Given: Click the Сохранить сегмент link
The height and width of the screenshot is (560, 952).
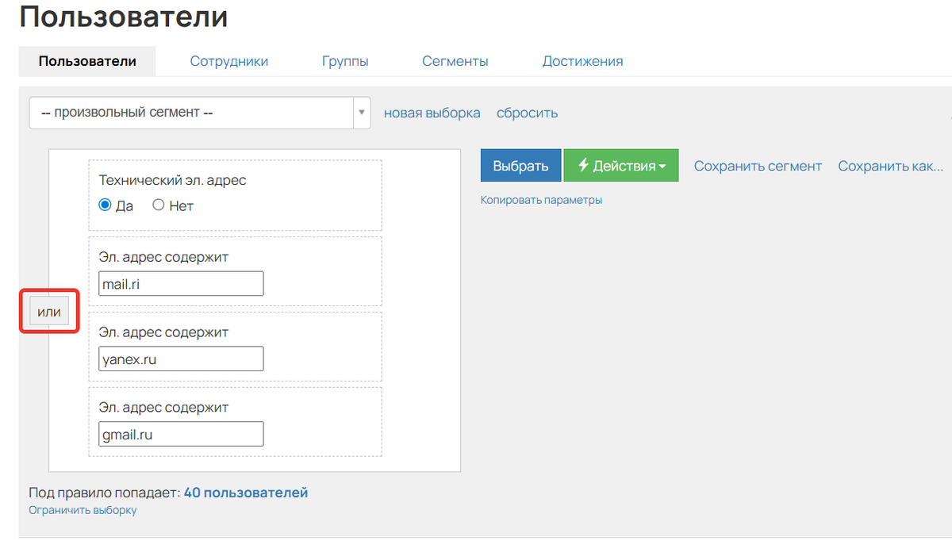Looking at the screenshot, I should [x=758, y=166].
